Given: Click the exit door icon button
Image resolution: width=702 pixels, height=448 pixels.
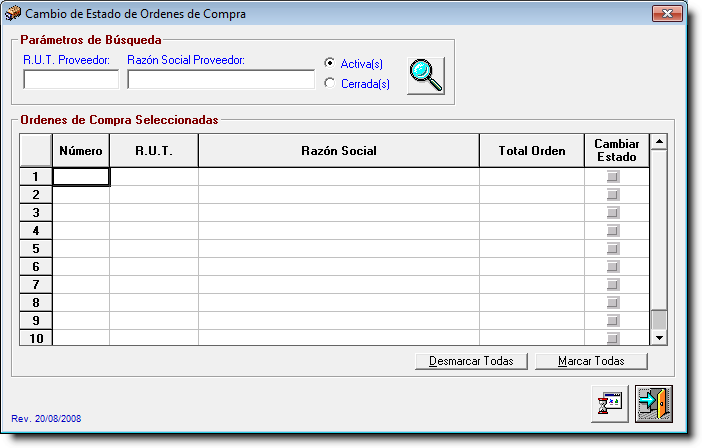Looking at the screenshot, I should [654, 404].
